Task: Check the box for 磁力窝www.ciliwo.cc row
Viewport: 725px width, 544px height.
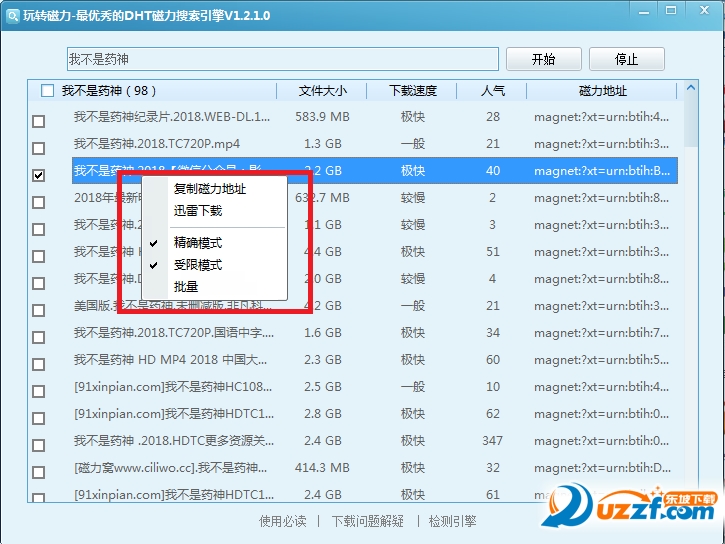Action: [39, 472]
